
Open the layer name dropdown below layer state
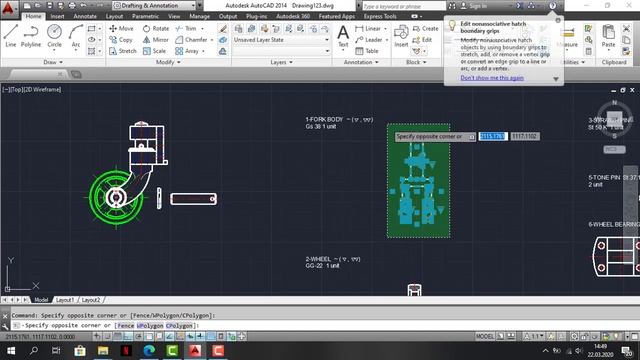[x=281, y=51]
